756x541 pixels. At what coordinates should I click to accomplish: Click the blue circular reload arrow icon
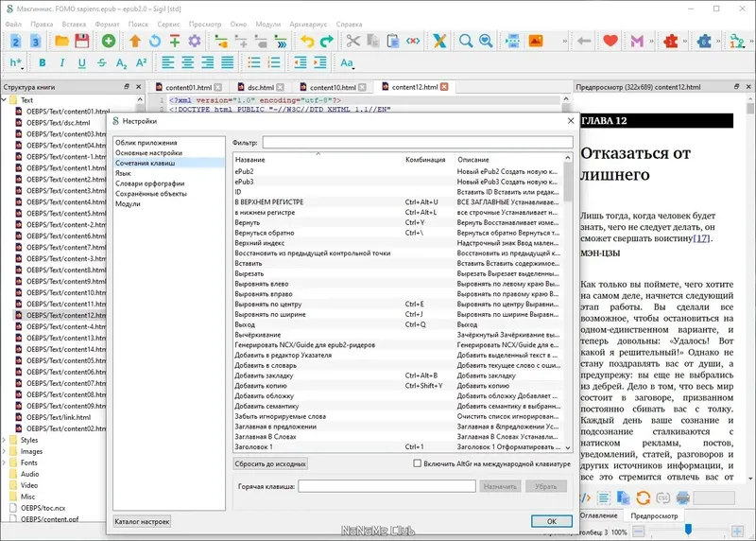pos(155,42)
